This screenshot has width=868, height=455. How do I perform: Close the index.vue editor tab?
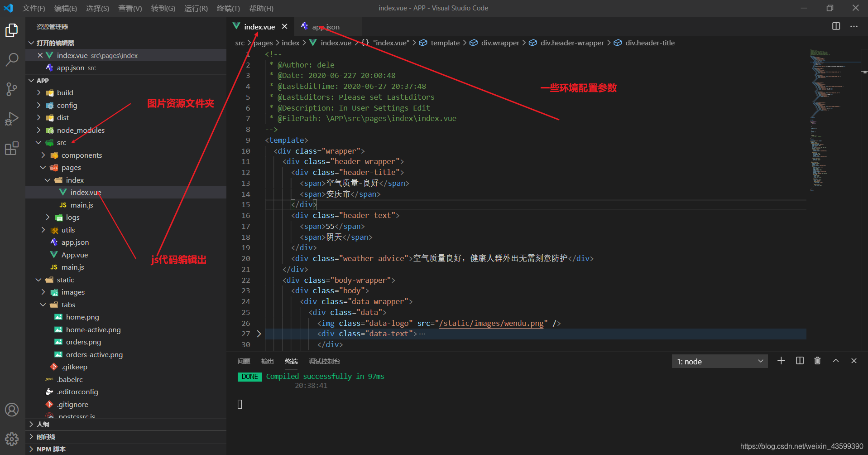click(284, 26)
